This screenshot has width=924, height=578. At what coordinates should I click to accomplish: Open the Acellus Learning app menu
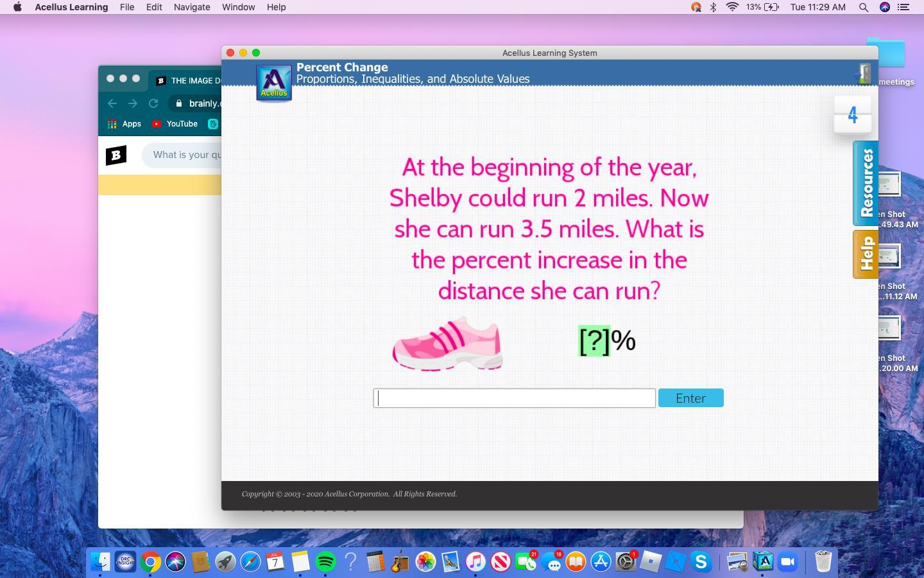click(71, 7)
